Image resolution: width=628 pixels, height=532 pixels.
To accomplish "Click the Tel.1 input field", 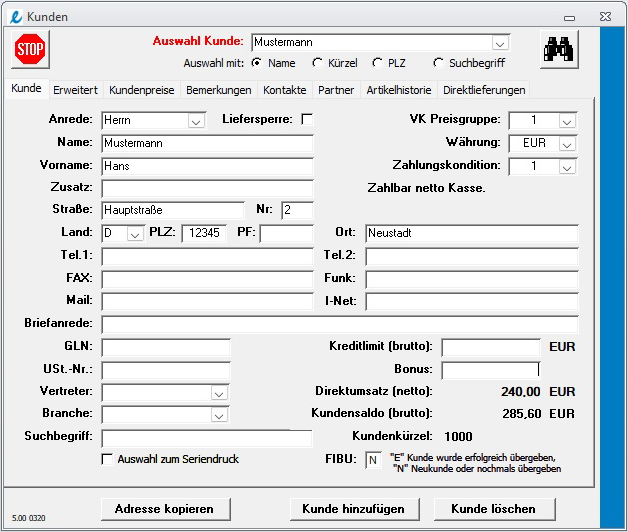I will pos(207,256).
